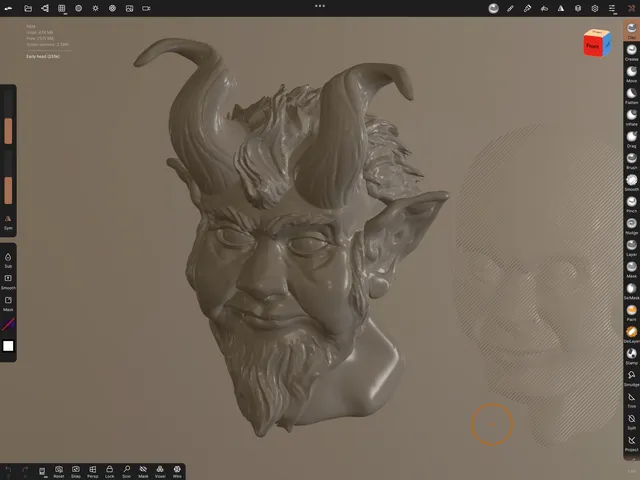Viewport: 640px width, 480px height.
Task: Toggle Snap in bottom toolbar
Action: coord(76,471)
